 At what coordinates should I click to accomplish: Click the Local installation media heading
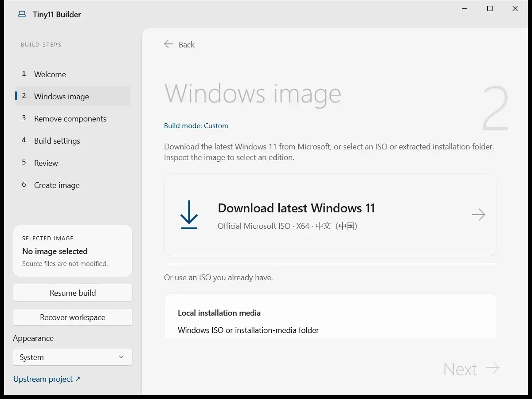click(x=219, y=313)
